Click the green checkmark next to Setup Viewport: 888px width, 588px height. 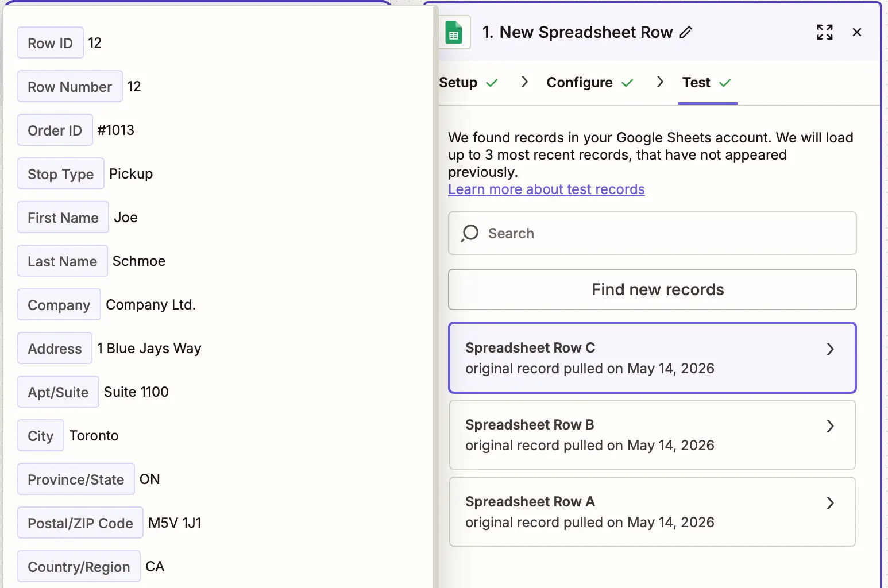492,83
